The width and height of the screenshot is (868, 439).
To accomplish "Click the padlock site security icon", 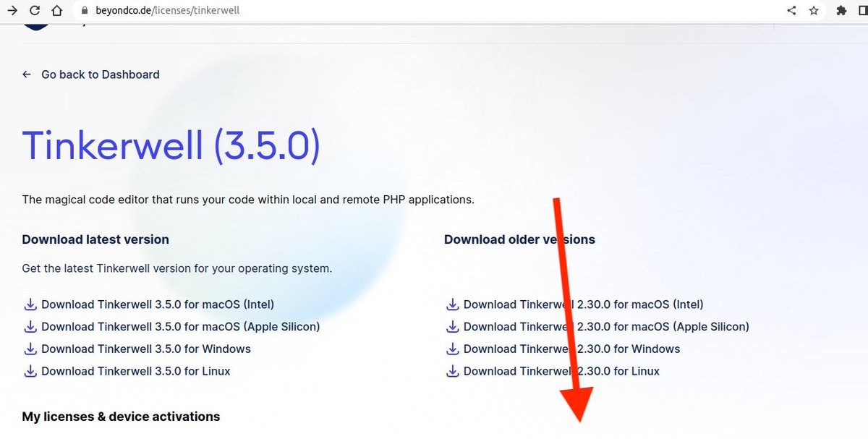I will point(85,11).
